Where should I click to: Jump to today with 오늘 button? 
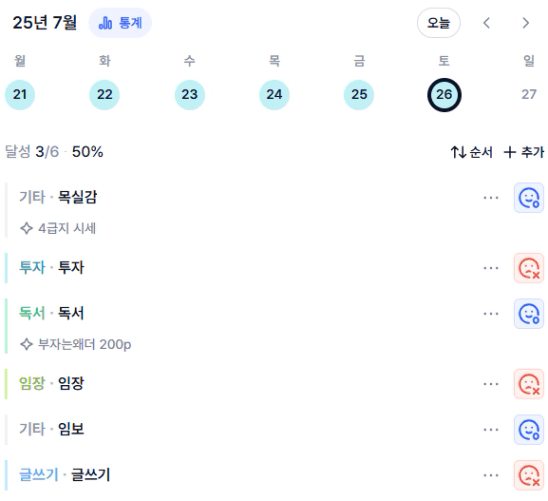click(438, 23)
